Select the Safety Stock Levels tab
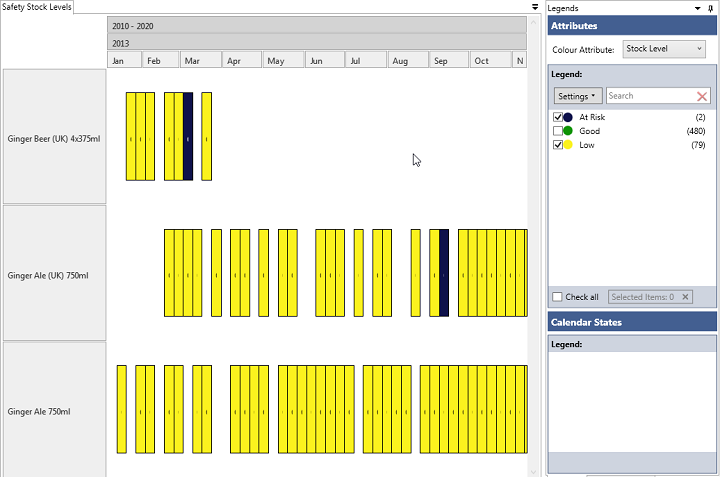Viewport: 720px width, 477px height. pos(36,7)
